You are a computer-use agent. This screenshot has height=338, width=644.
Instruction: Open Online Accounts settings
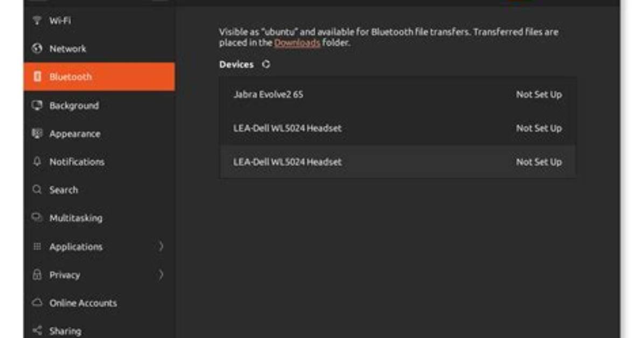[x=100, y=302]
